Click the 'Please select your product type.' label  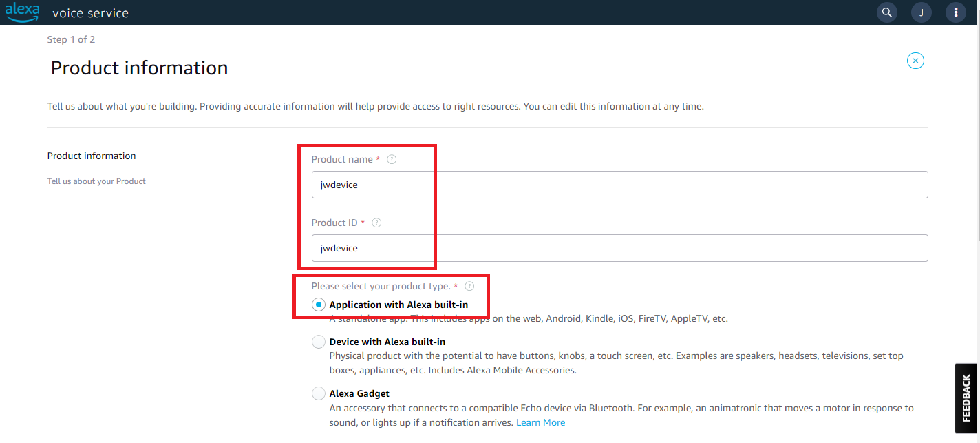381,286
